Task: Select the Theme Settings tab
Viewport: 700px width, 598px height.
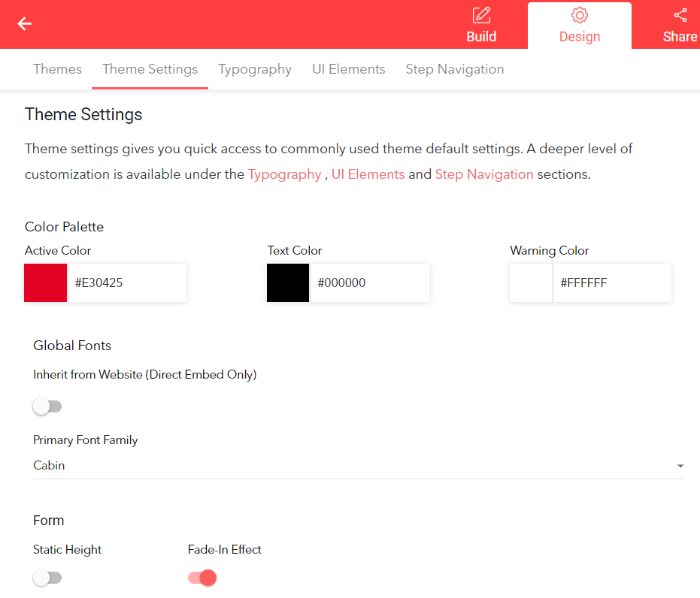Action: click(x=150, y=69)
